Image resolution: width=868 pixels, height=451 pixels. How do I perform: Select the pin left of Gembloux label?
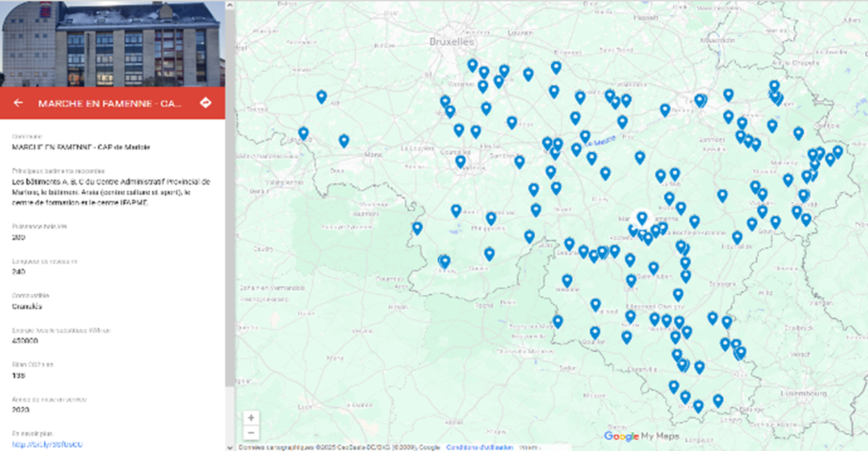coord(512,122)
